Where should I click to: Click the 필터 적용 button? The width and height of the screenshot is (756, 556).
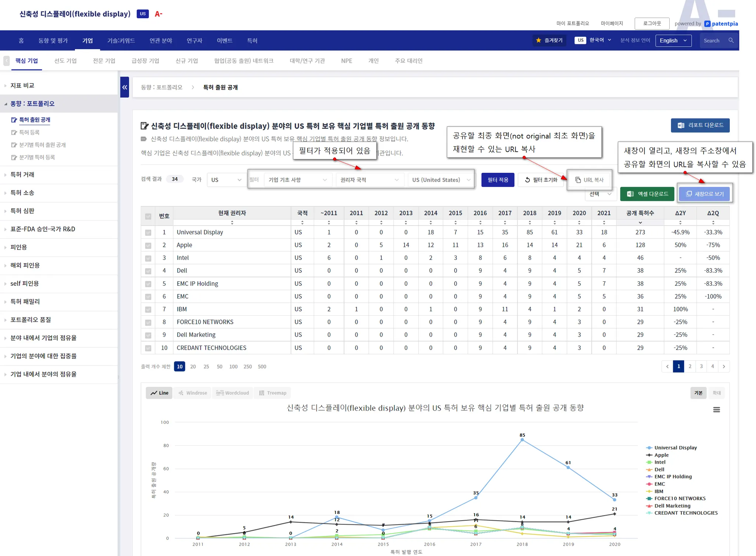tap(497, 180)
